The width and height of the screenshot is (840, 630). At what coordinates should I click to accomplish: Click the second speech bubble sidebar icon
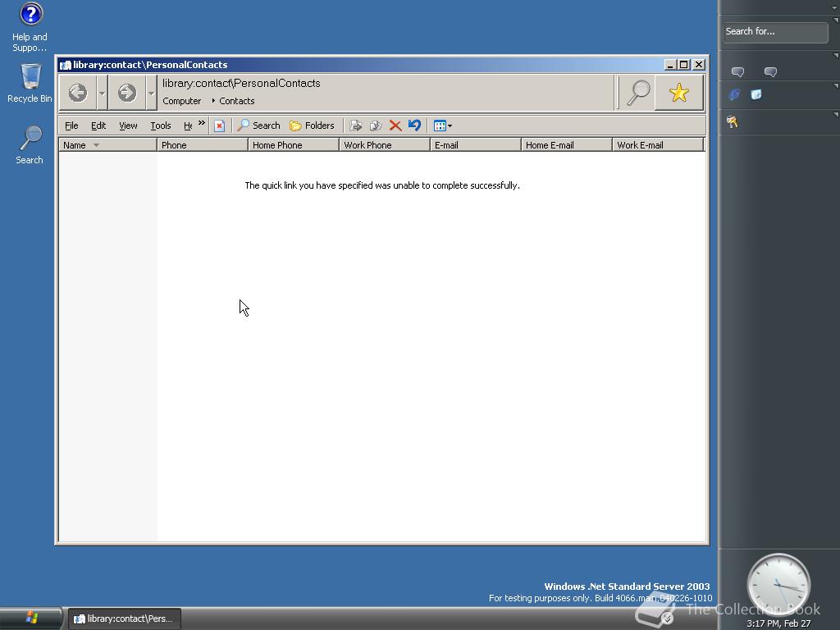(770, 72)
